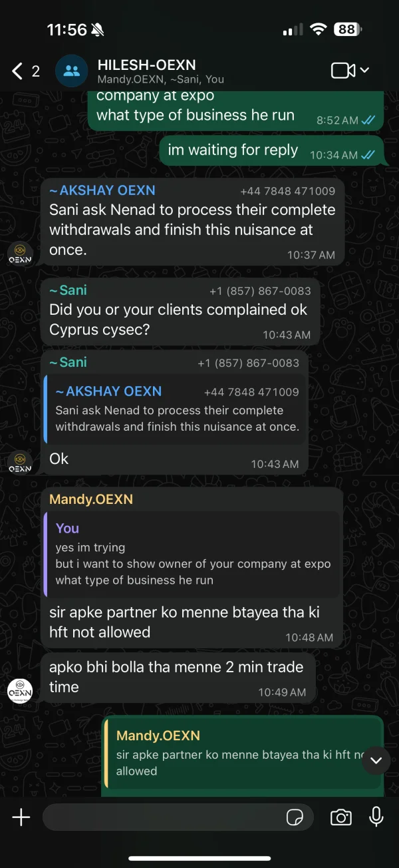
Task: Tap the ~Sani sender name
Action: point(68,290)
